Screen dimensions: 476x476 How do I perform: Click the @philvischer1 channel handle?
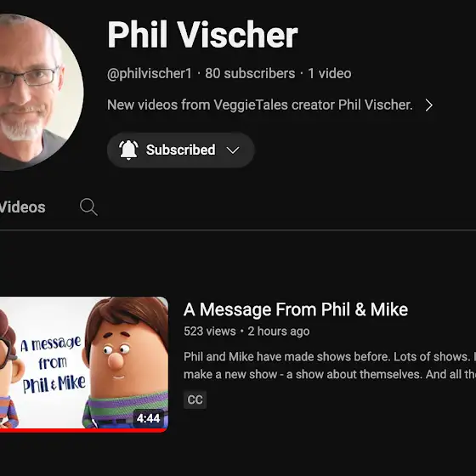coord(150,73)
